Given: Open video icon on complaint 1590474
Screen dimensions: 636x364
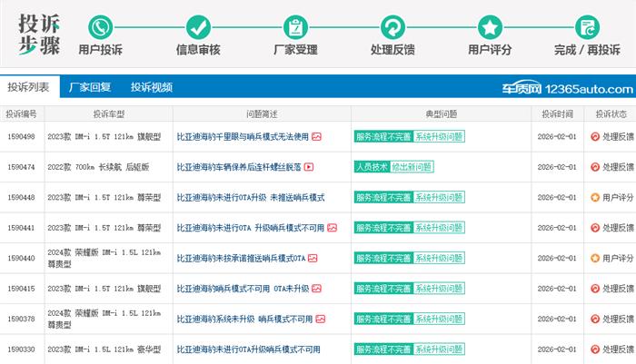Looking at the screenshot, I should click(309, 167).
